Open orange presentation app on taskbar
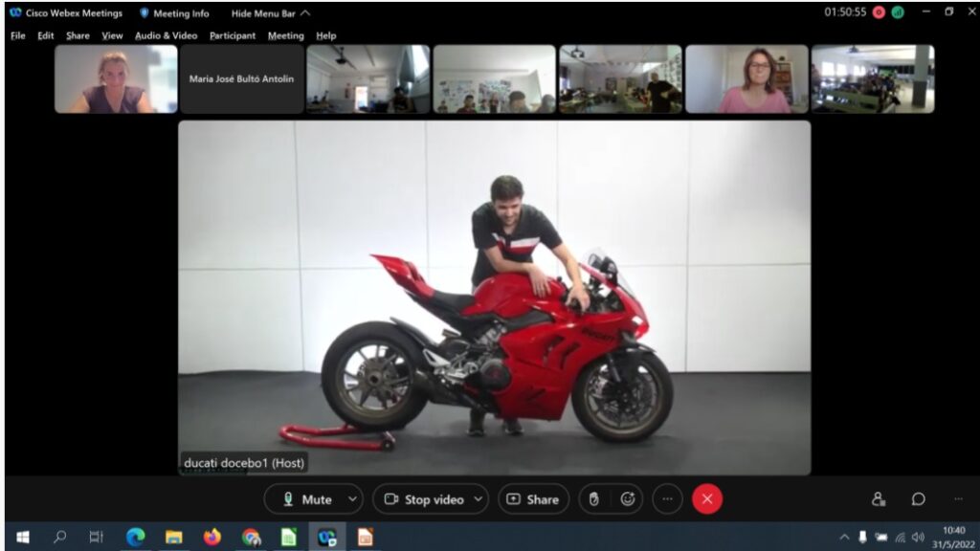The image size is (980, 551). pyautogui.click(x=365, y=537)
